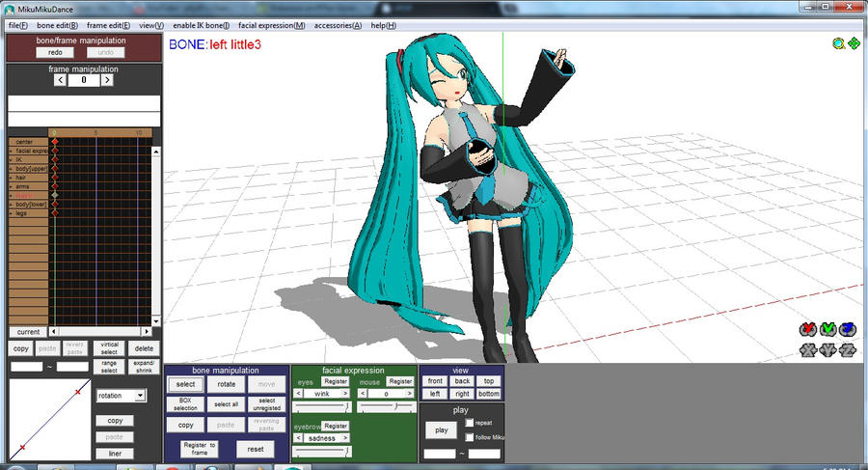Image resolution: width=868 pixels, height=470 pixels.
Task: Click the select unregistered button
Action: (267, 404)
